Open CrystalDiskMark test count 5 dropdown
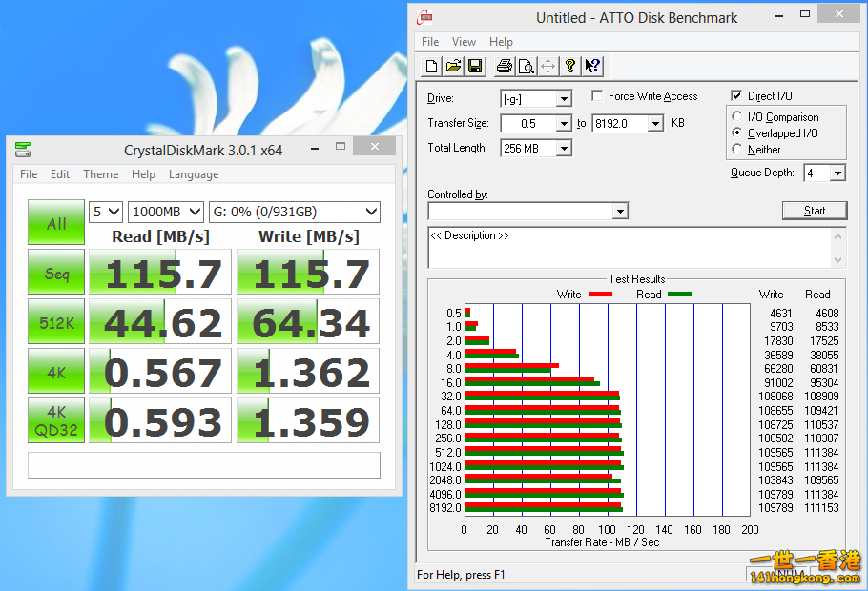 point(106,212)
